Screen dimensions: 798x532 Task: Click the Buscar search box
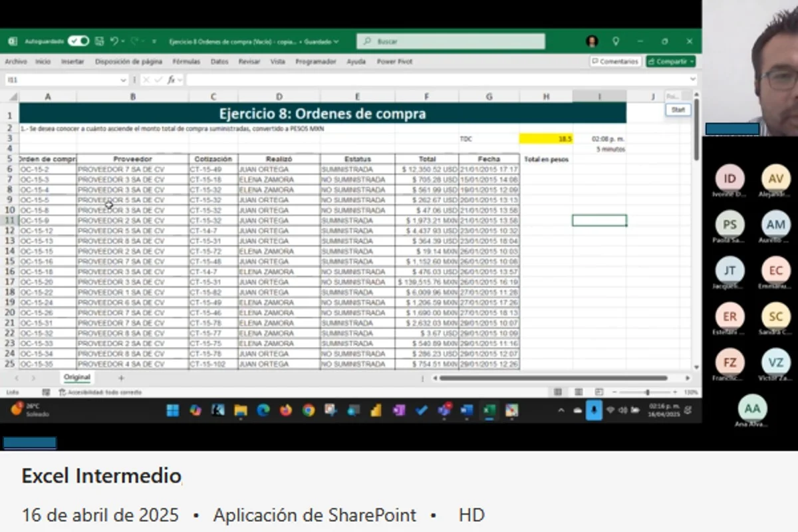[x=451, y=41]
